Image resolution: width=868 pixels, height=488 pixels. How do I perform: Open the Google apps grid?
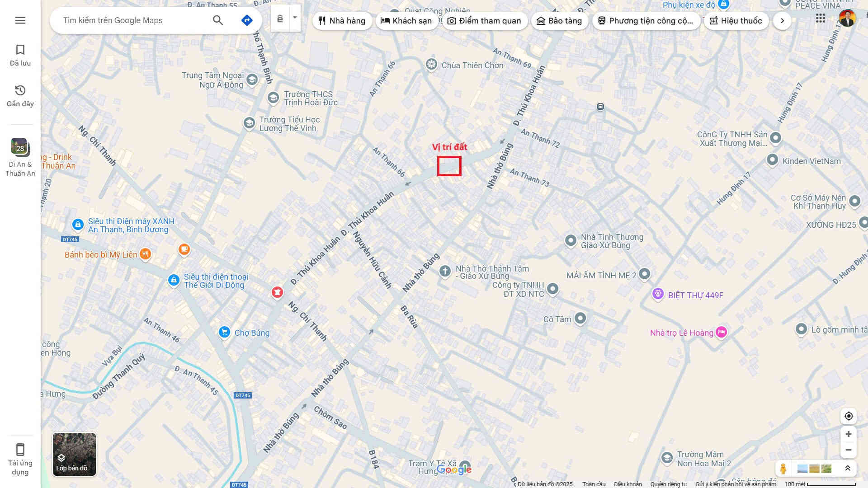click(821, 19)
